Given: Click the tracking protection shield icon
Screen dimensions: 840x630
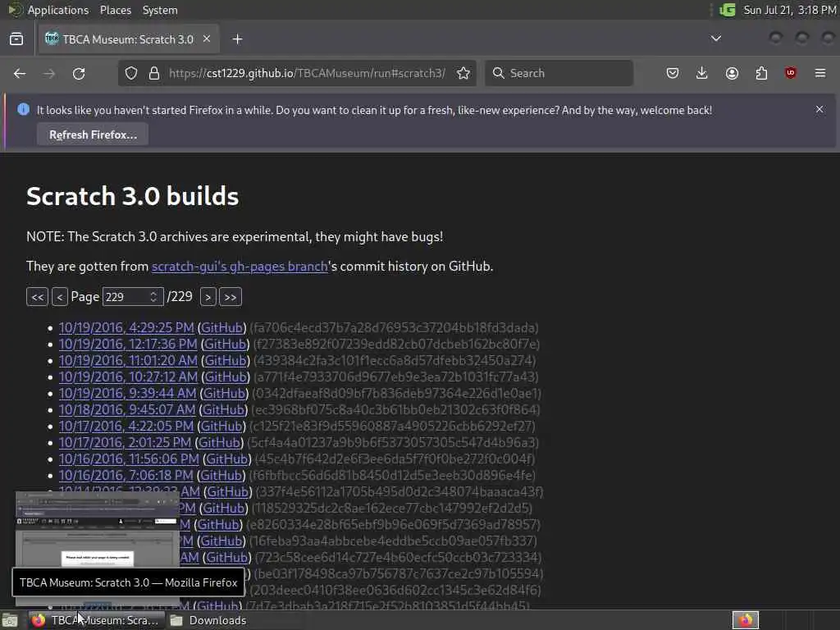Looking at the screenshot, I should pyautogui.click(x=131, y=73).
